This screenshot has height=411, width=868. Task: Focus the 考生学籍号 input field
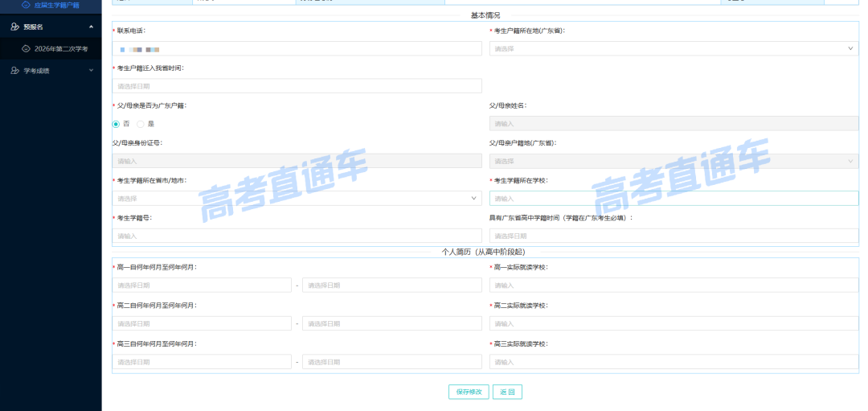tap(297, 236)
